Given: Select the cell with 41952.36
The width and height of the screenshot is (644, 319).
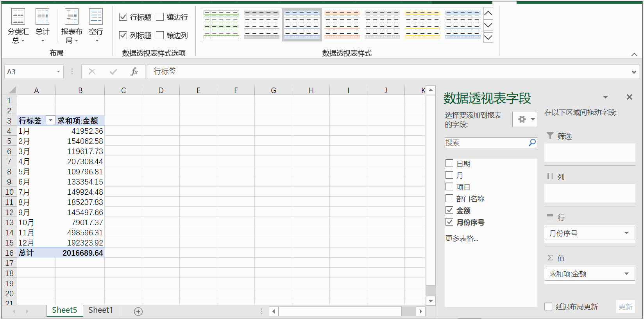Looking at the screenshot, I should click(80, 131).
